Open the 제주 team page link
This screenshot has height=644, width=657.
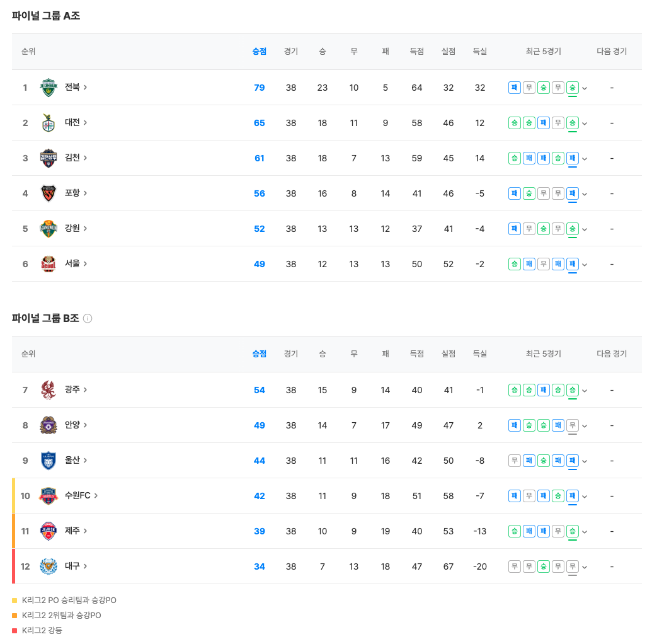coord(76,531)
